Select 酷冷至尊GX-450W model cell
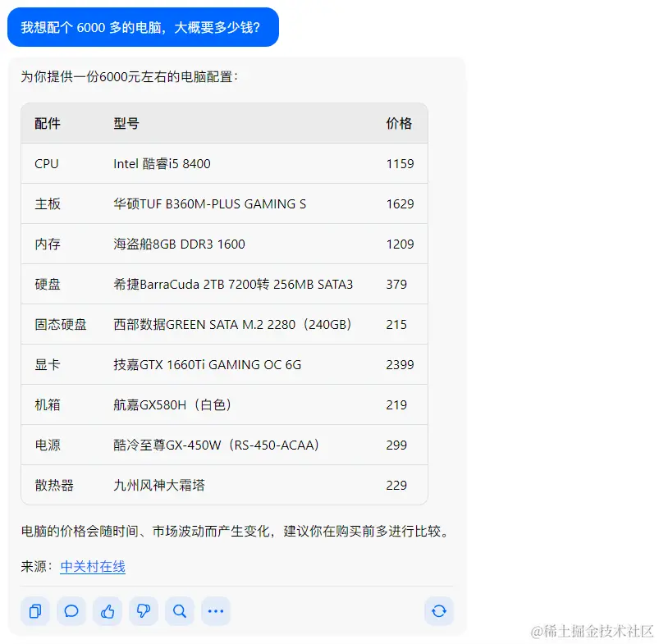This screenshot has width=659, height=644. point(216,445)
